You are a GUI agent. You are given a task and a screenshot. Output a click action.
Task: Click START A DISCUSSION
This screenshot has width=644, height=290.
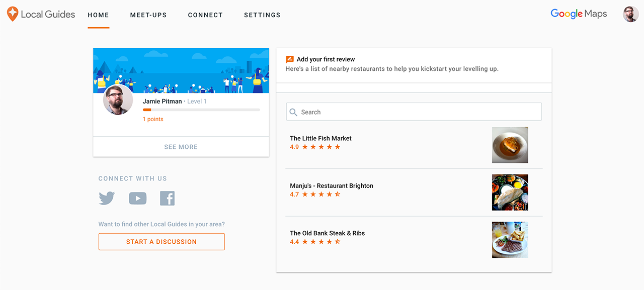coord(162,241)
